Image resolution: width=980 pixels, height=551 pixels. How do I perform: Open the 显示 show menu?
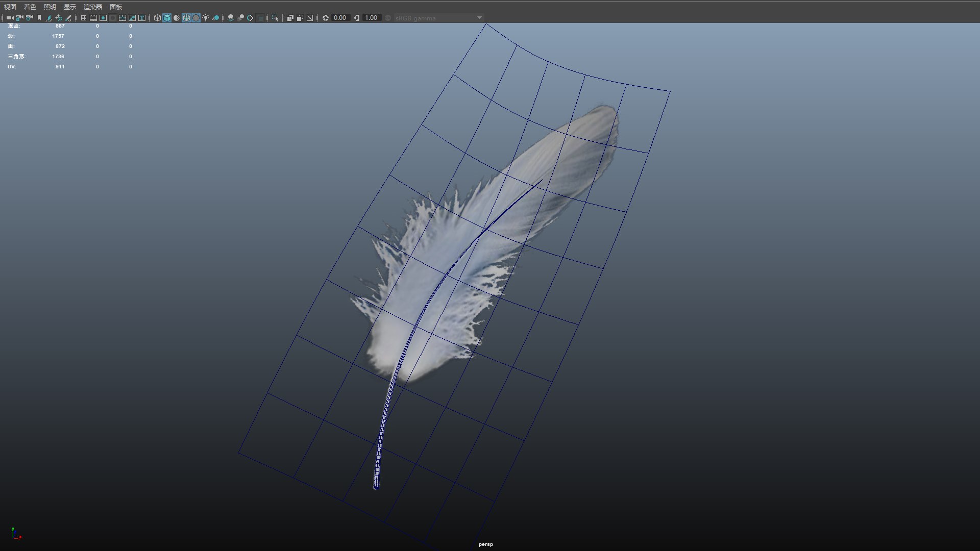(x=70, y=7)
